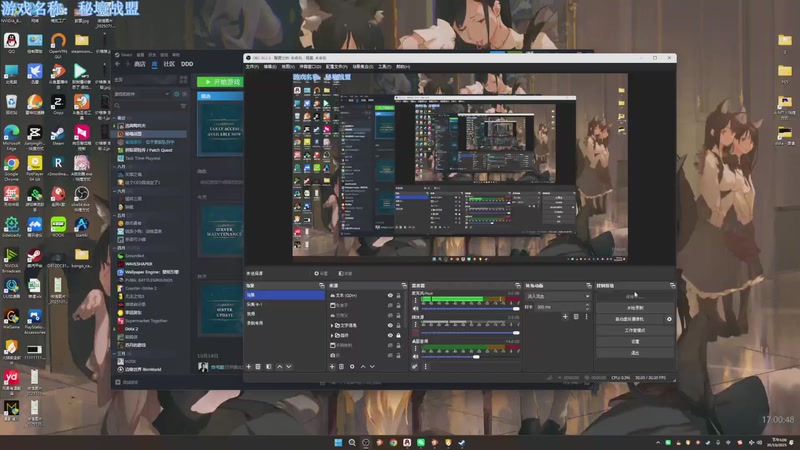The image size is (800, 450).
Task: Move selected source up in Sources panel
Action: click(363, 366)
